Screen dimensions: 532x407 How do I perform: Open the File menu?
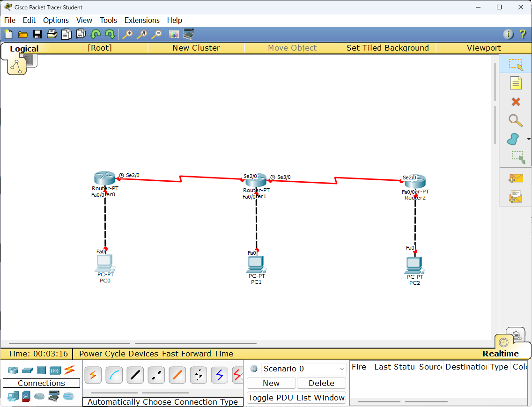pyautogui.click(x=10, y=20)
